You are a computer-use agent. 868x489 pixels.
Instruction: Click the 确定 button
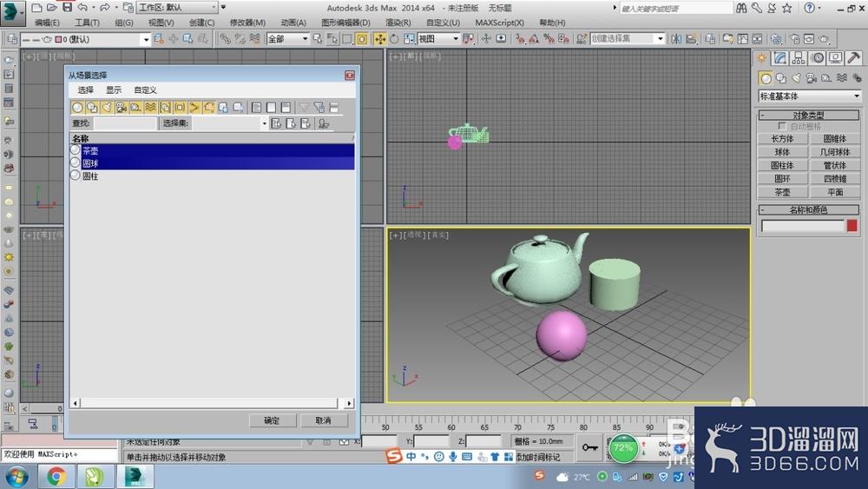tap(272, 420)
